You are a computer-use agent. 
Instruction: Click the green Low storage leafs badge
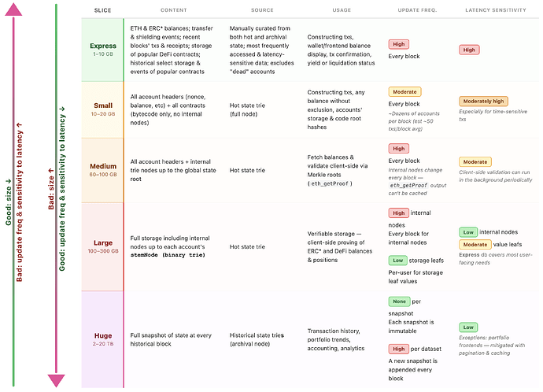(397, 260)
